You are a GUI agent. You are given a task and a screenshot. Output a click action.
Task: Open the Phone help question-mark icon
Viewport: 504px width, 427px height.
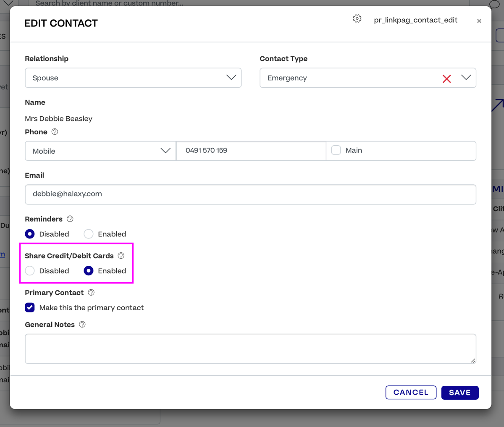coord(55,132)
